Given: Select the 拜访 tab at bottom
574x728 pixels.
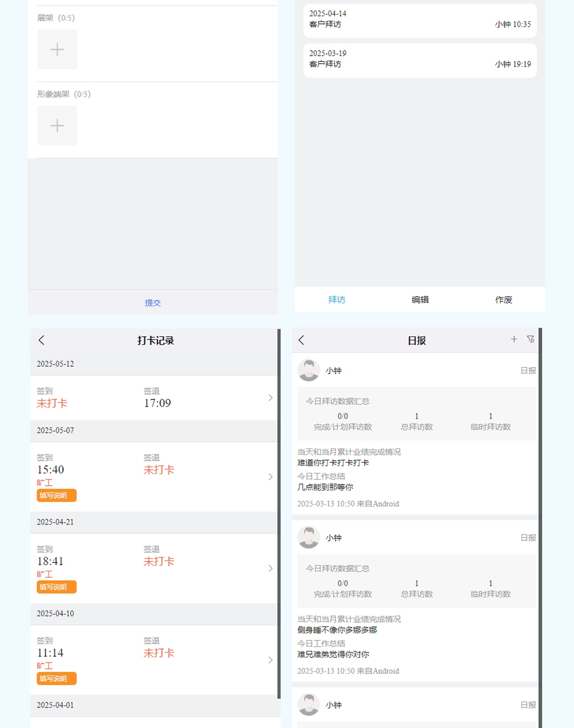Looking at the screenshot, I should click(x=336, y=300).
